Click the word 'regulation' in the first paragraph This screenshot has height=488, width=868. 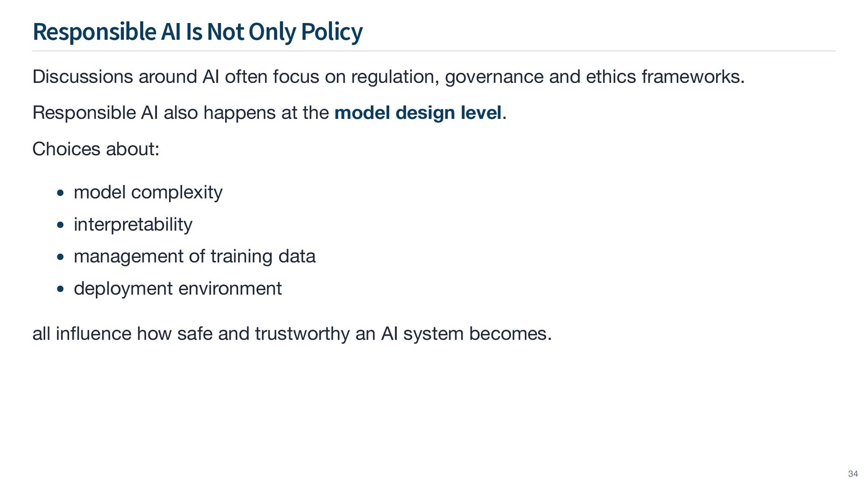[393, 77]
